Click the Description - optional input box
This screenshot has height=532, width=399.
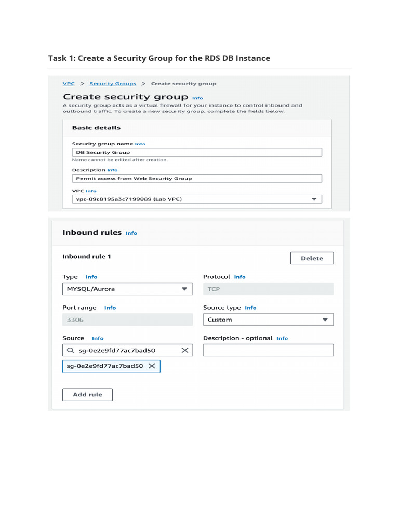coord(268,351)
